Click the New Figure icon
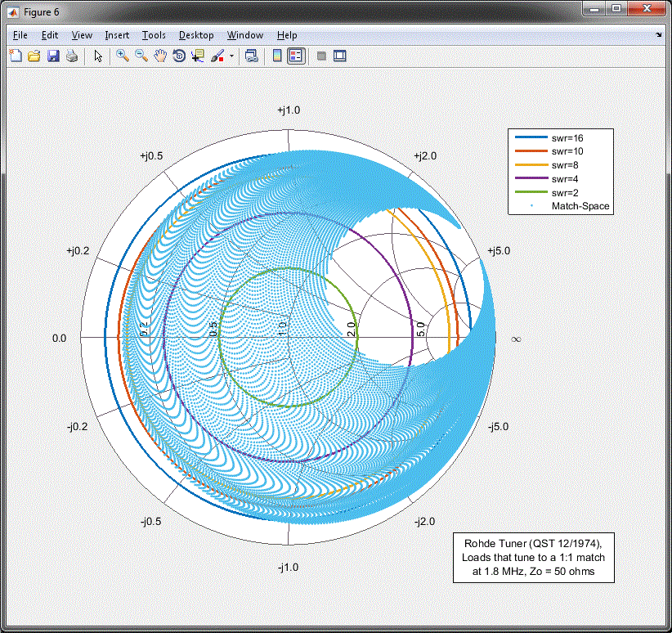The image size is (672, 633). tap(15, 56)
